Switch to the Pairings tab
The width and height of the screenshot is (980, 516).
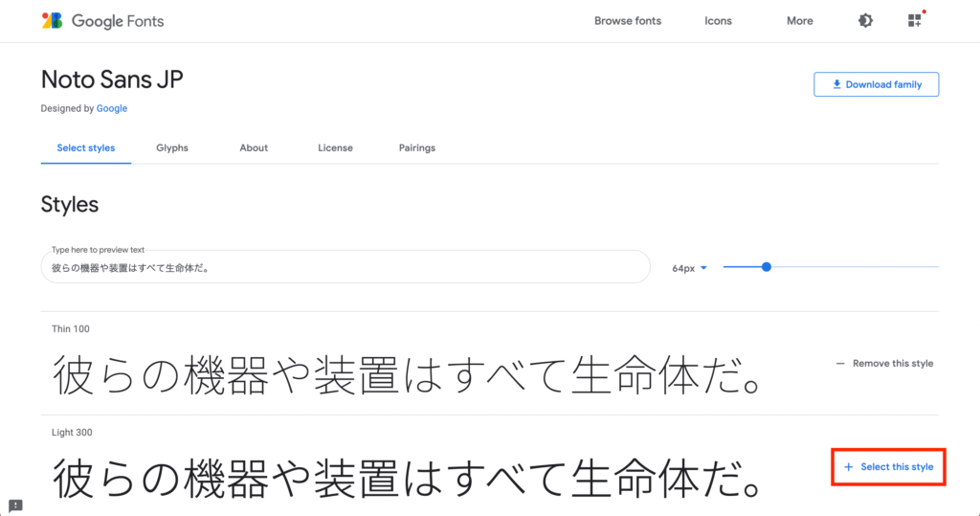pos(417,148)
